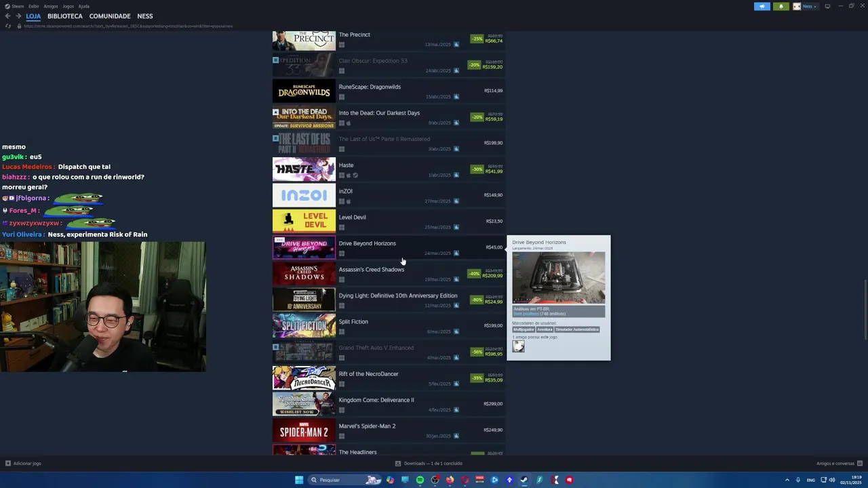Open the clock and date in taskbar
Viewport: 868px width, 488px height.
851,480
